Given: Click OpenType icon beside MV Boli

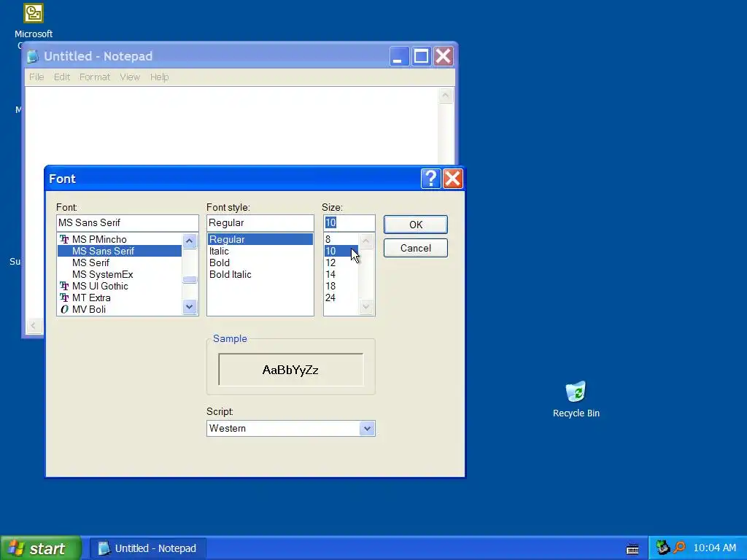Looking at the screenshot, I should [x=64, y=309].
